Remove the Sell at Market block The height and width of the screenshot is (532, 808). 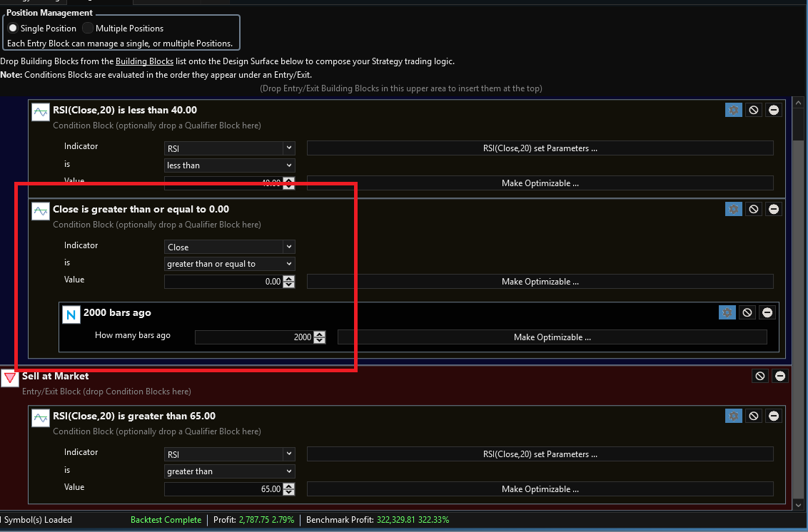point(780,376)
